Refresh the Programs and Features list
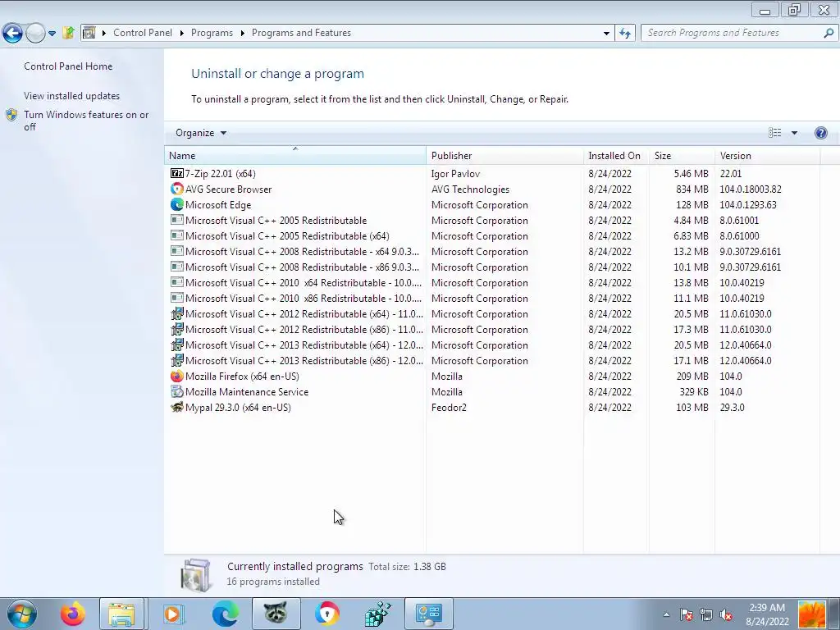Image resolution: width=840 pixels, height=630 pixels. tap(624, 33)
